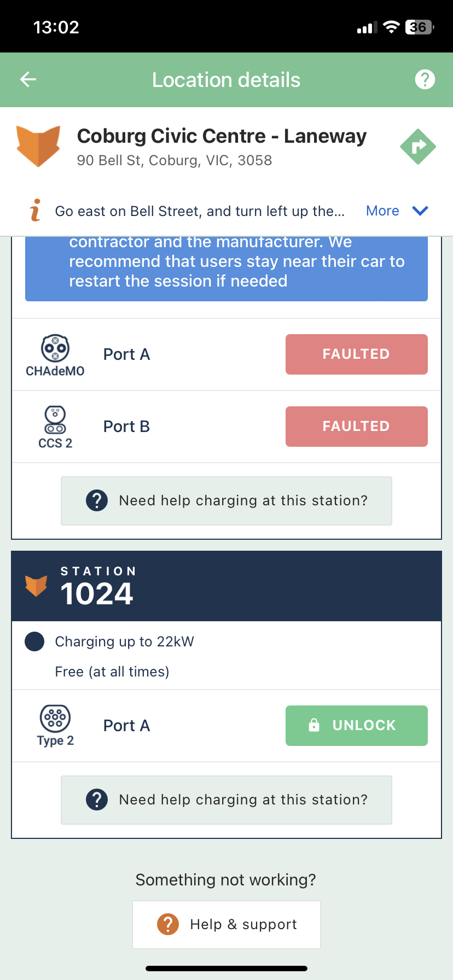Tap fox icon in Station 1024 header

36,586
